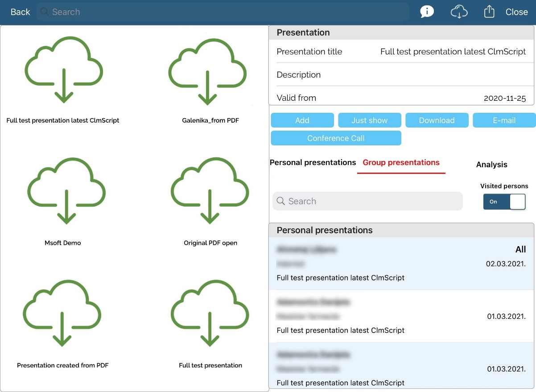
Task: Start a Conference Call
Action: 336,138
